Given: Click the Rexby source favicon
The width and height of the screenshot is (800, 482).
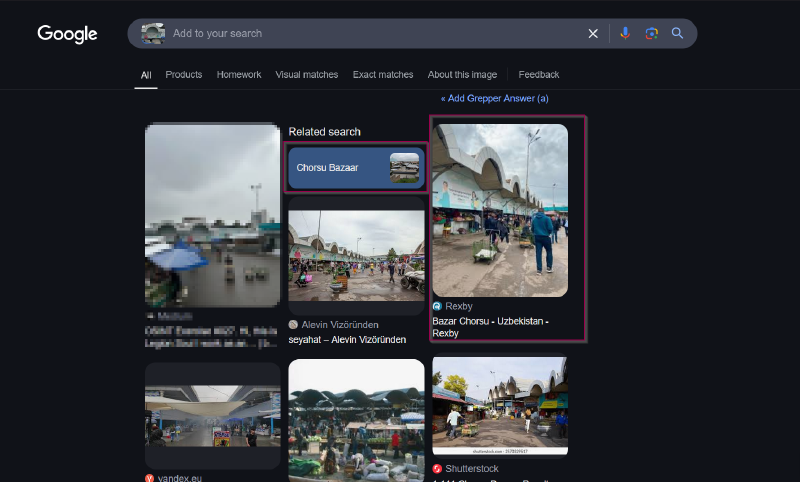Looking at the screenshot, I should (437, 306).
